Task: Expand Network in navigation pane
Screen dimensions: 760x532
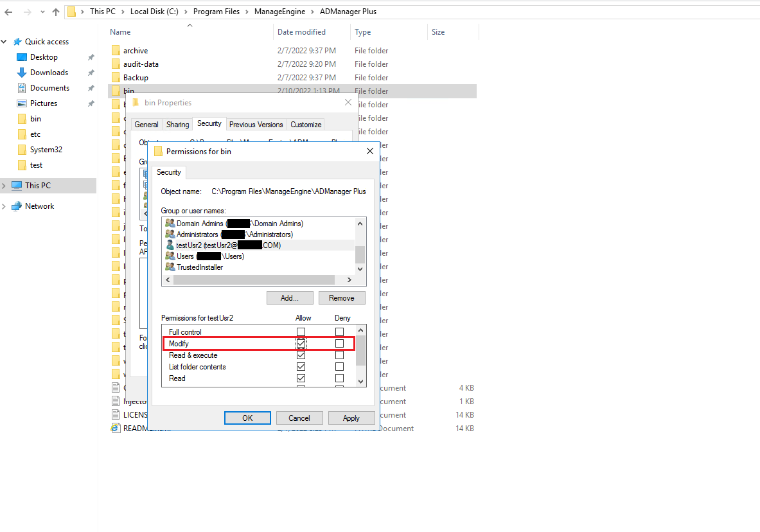Action: [4, 206]
